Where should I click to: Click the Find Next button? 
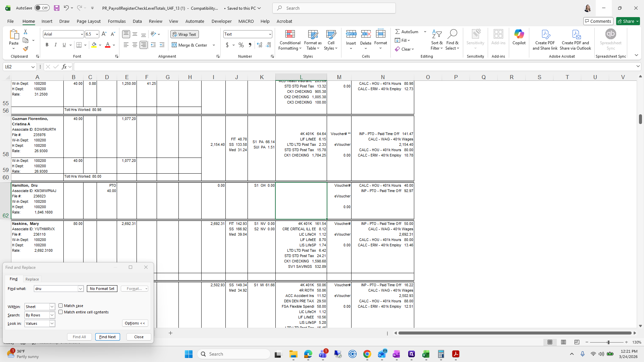(107, 337)
